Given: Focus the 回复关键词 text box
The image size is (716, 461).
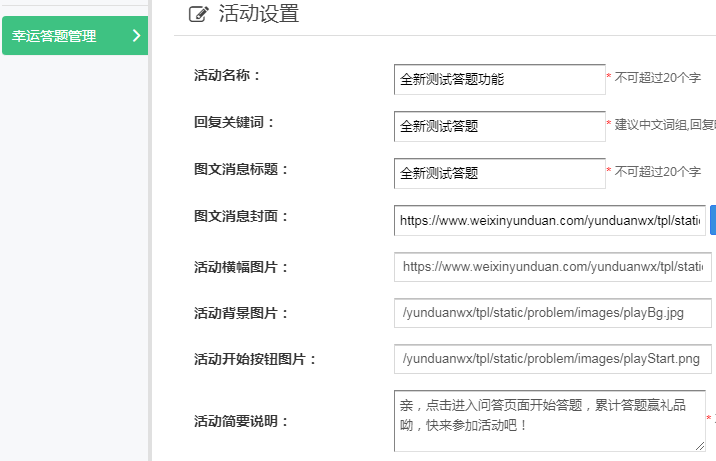Looking at the screenshot, I should (499, 126).
